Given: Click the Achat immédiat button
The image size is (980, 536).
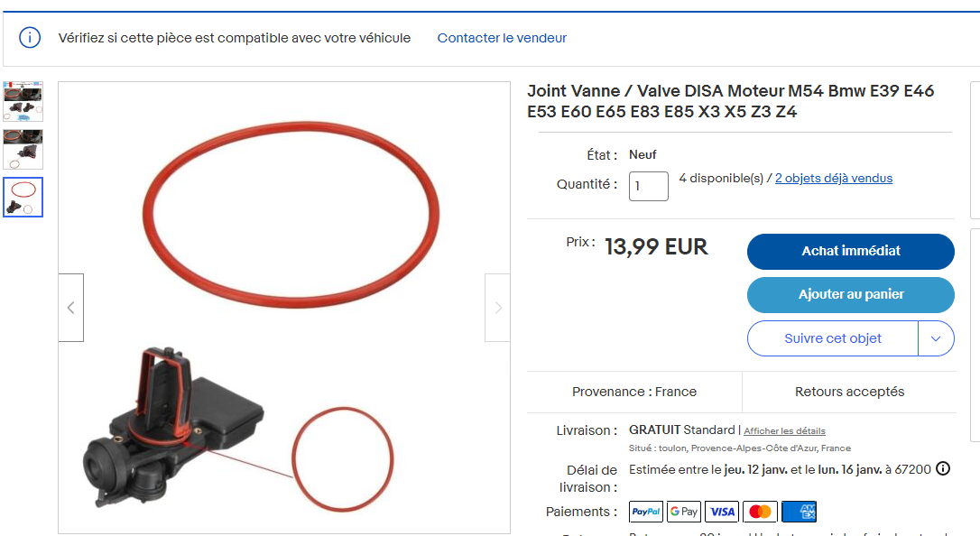Looking at the screenshot, I should coord(851,251).
